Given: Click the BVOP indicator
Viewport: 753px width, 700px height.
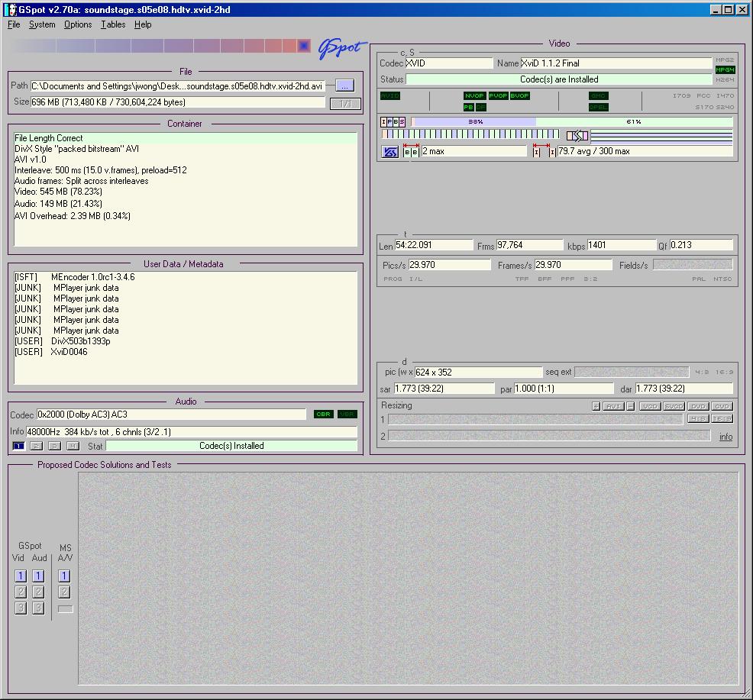Looking at the screenshot, I should click(x=519, y=95).
